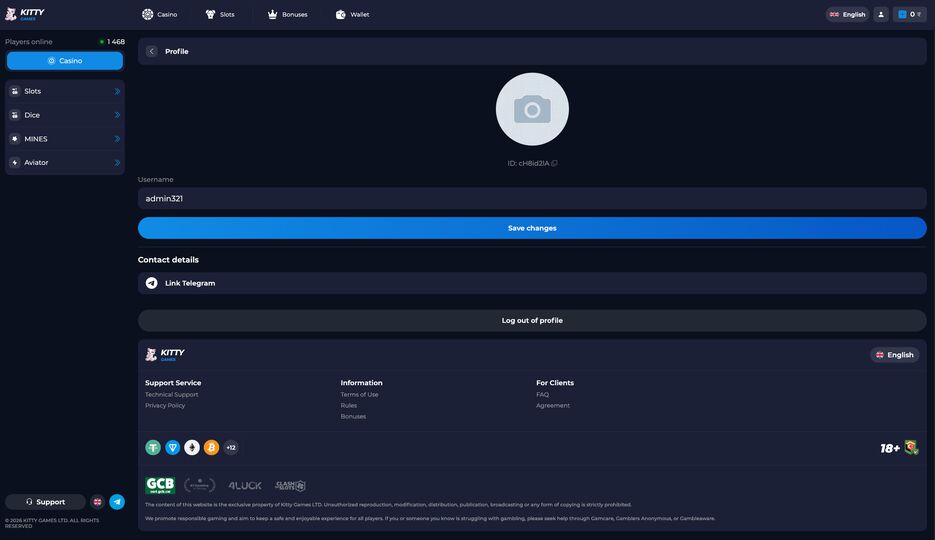The image size is (935, 540).
Task: Click the Username input field
Action: [x=532, y=198]
